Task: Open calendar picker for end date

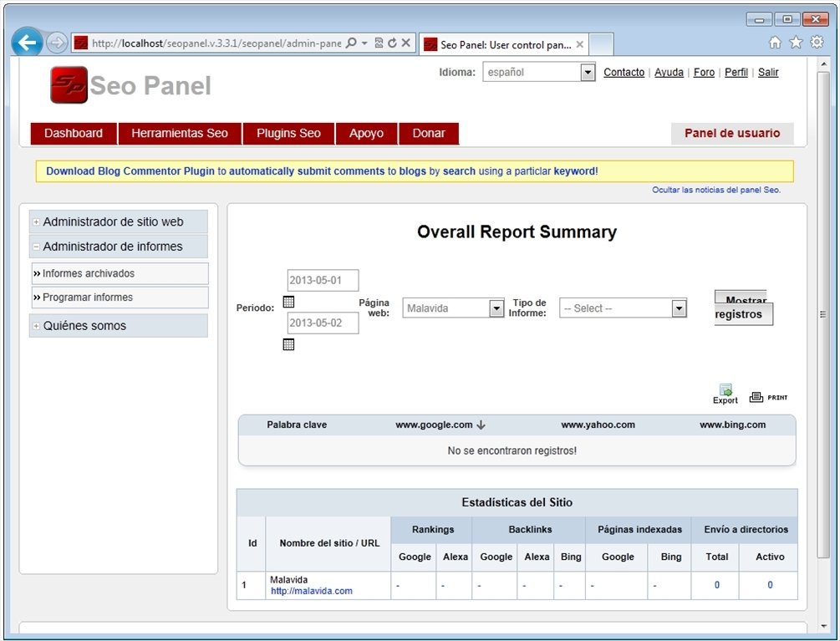Action: tap(288, 344)
